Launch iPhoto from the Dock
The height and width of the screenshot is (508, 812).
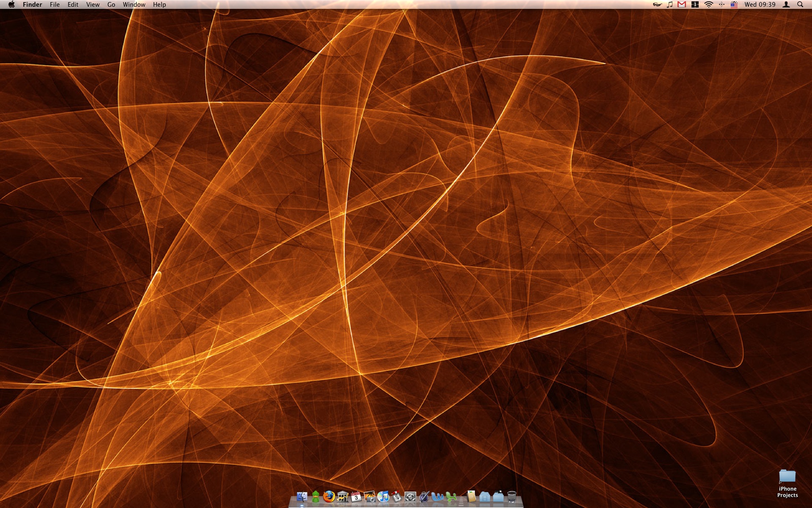tap(370, 497)
